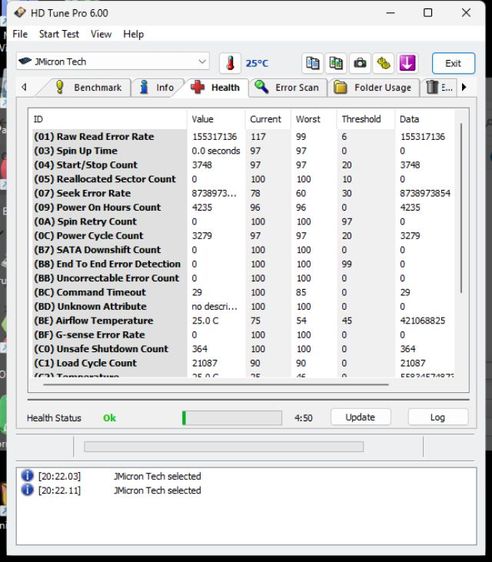Click the Threshold column header
The height and width of the screenshot is (562, 492).
366,119
